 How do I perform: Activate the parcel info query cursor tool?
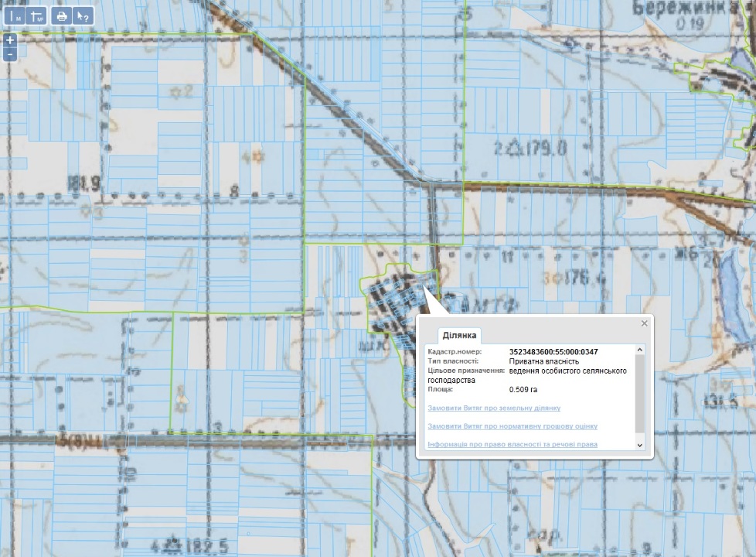83,15
